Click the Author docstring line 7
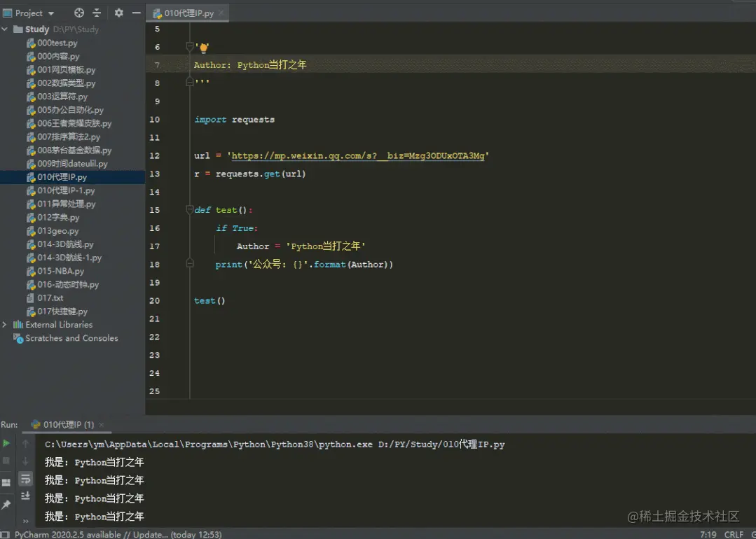 coord(250,65)
